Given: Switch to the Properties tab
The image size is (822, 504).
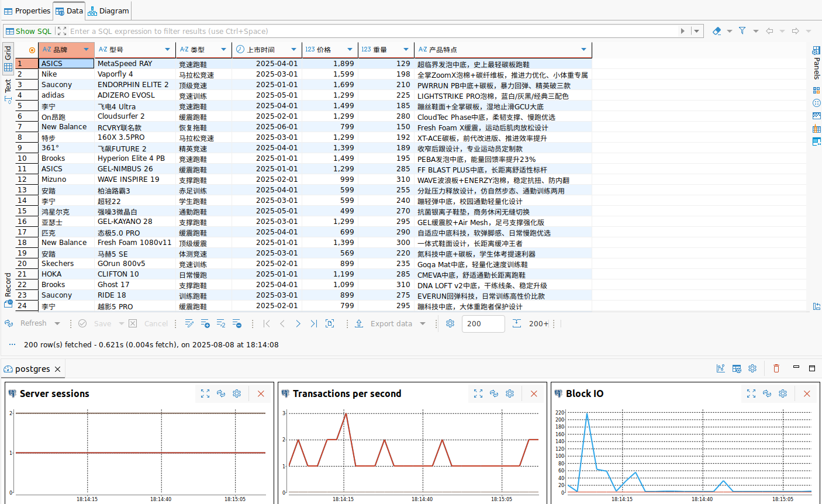Looking at the screenshot, I should (27, 11).
